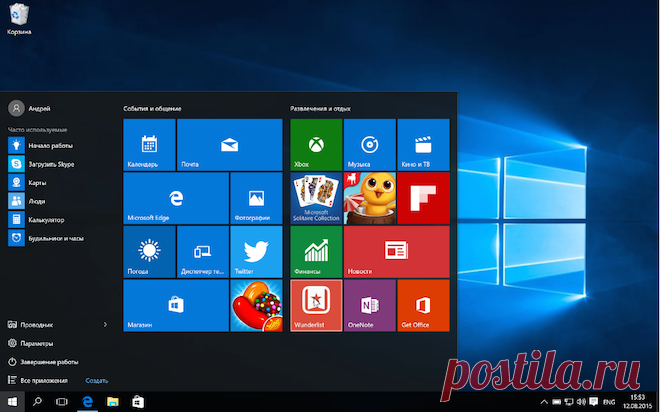660x412 pixels.
Task: Open the Магазин store tile
Action: [x=176, y=306]
